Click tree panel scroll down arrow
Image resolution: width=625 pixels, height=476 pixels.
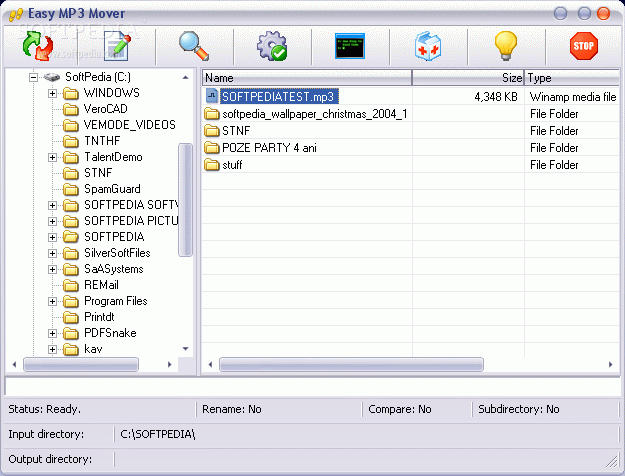coord(185,349)
